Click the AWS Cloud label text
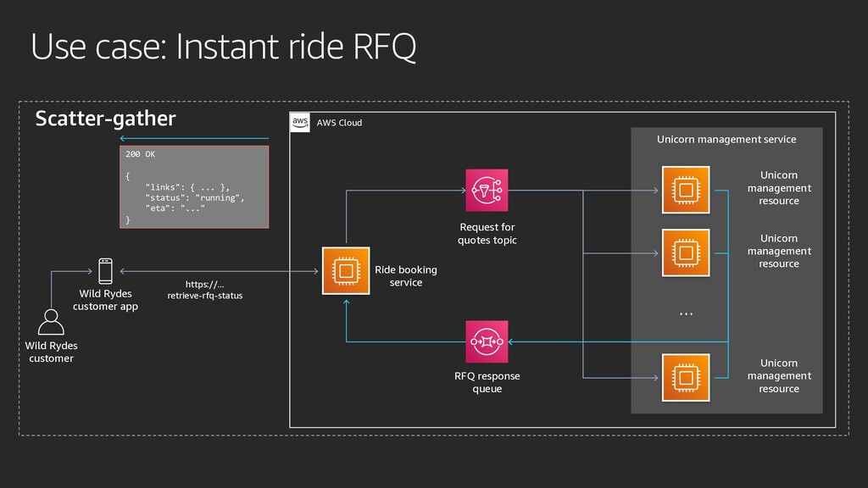Image resolution: width=868 pixels, height=488 pixels. (339, 123)
